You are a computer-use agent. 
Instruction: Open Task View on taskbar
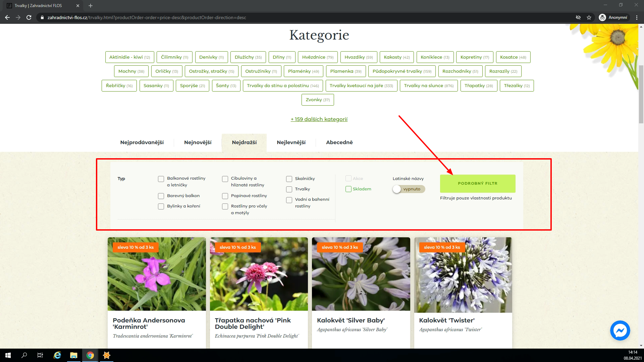pyautogui.click(x=40, y=355)
